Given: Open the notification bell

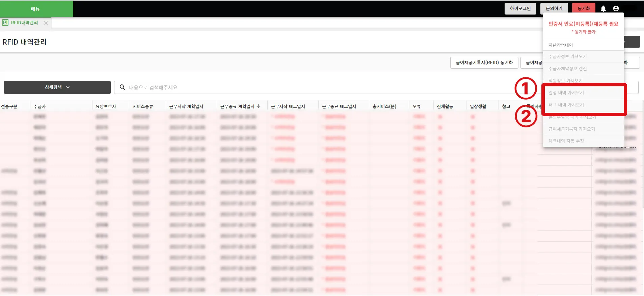Looking at the screenshot, I should coord(603,8).
